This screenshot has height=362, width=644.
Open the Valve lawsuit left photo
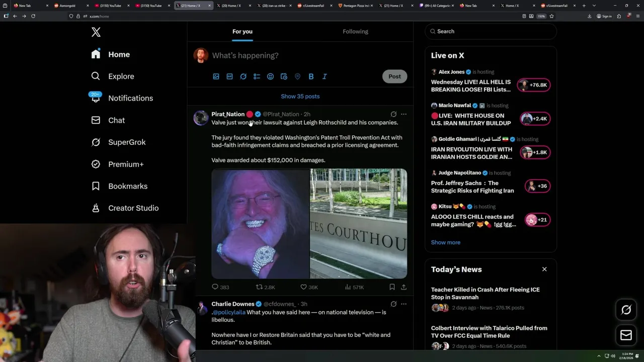pyautogui.click(x=260, y=224)
